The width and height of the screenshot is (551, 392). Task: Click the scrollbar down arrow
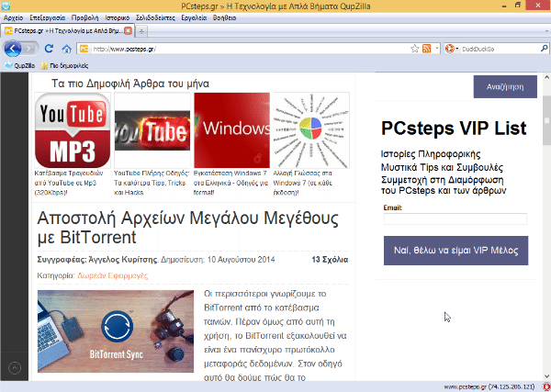[546, 376]
